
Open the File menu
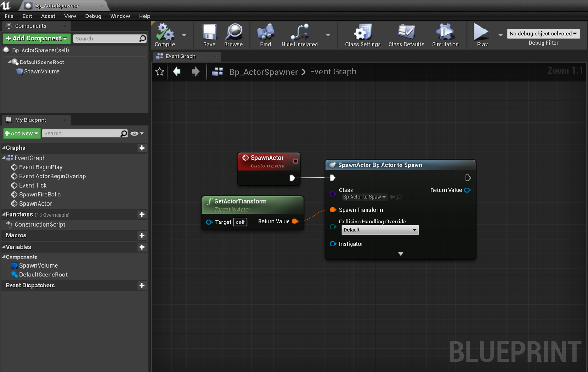pos(9,16)
